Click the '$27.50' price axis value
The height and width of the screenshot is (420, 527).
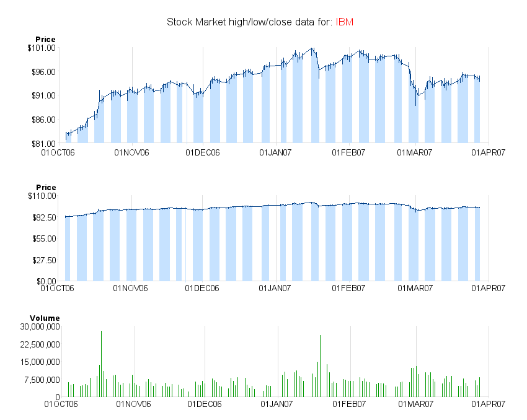click(44, 260)
